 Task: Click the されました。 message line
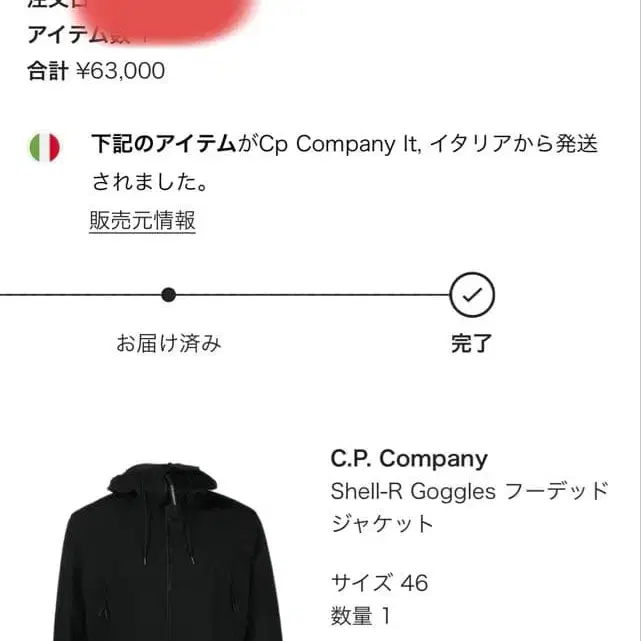[x=150, y=182]
